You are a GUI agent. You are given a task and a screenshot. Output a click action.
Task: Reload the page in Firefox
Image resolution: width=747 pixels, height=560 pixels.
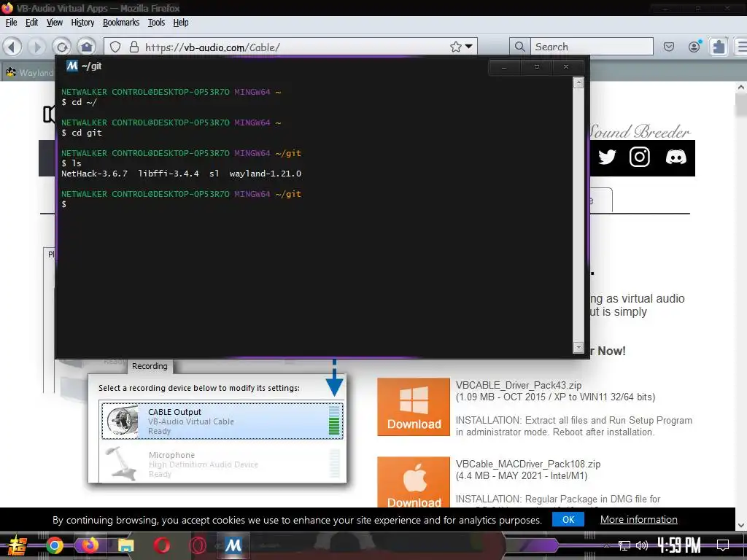62,47
